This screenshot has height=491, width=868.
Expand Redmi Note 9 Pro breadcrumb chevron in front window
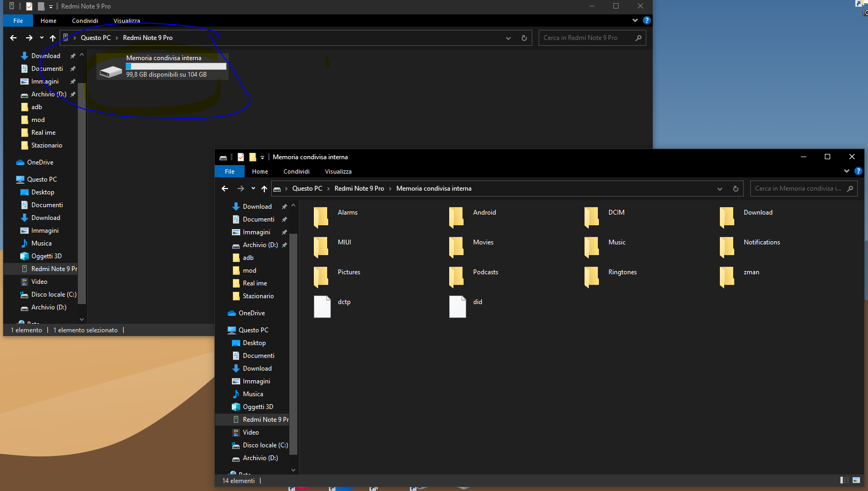coord(390,189)
